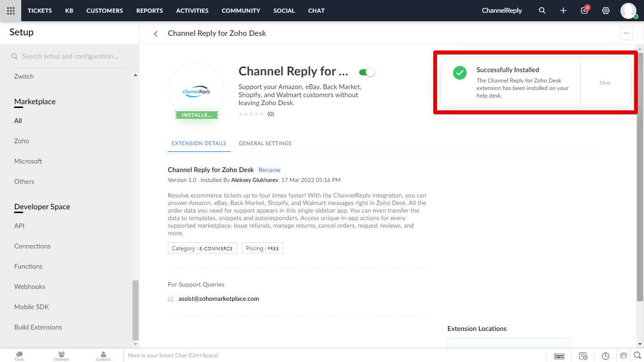The width and height of the screenshot is (644, 362).
Task: Select the EXTENSION DETAILS tab
Action: pos(199,143)
